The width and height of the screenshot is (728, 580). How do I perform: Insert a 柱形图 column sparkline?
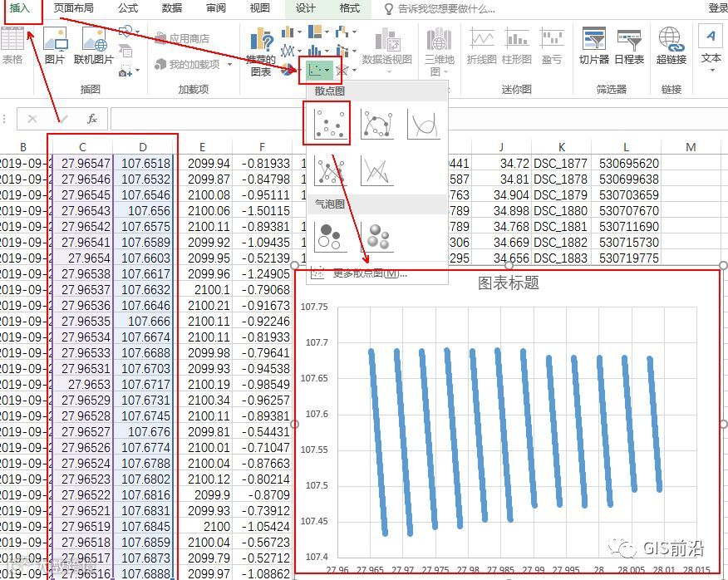(x=516, y=45)
